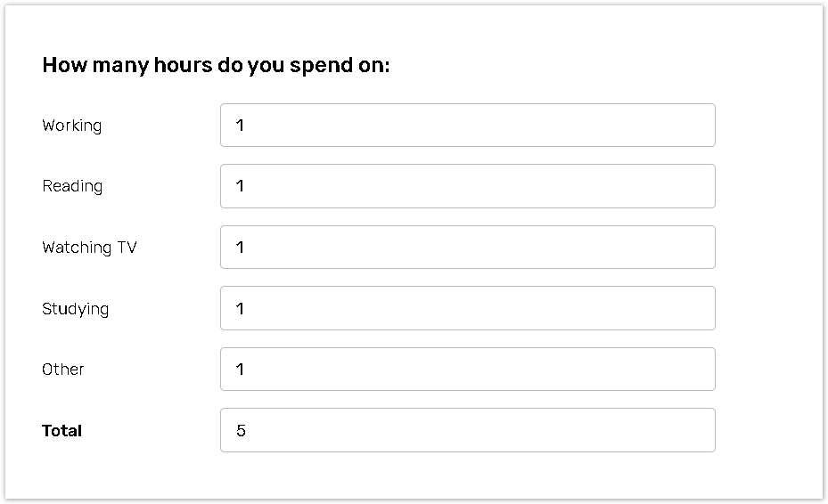The image size is (828, 504).
Task: Focus the Studying hours text box
Action: tap(467, 308)
